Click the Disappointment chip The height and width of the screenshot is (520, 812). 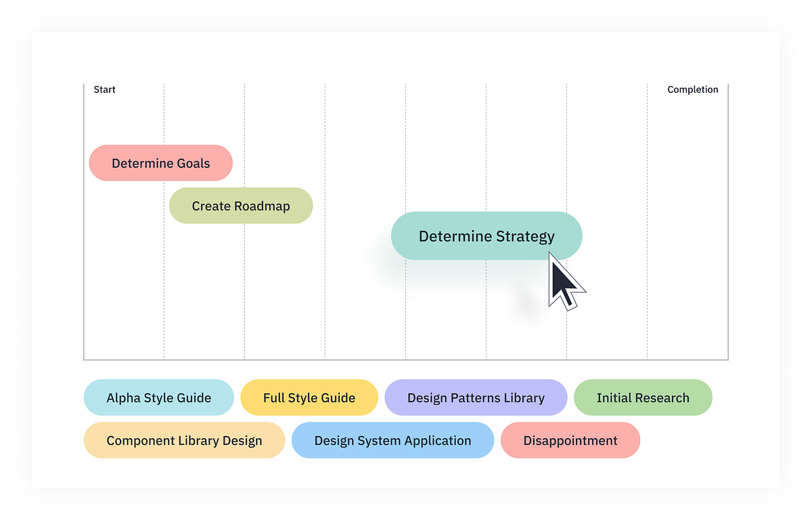coord(570,440)
